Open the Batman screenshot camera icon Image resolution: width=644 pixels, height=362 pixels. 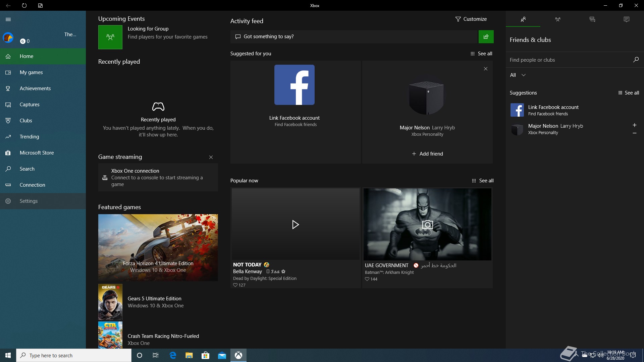click(x=427, y=225)
